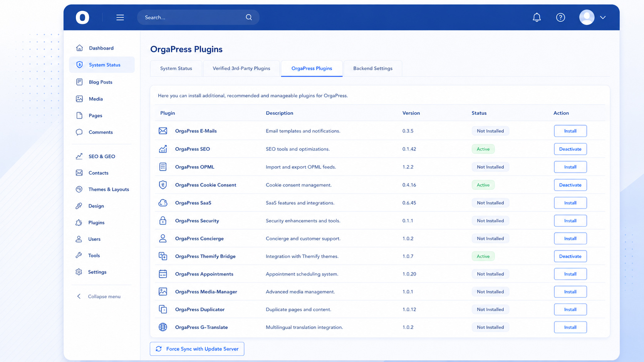
Task: Click the SEO & GEO chart icon
Action: (x=79, y=156)
